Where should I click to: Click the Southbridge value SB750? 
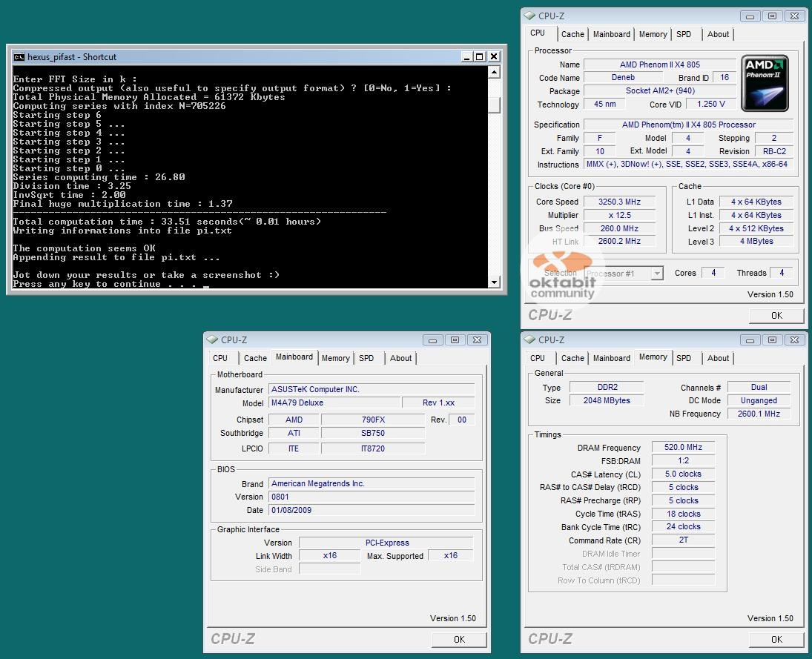pyautogui.click(x=373, y=434)
